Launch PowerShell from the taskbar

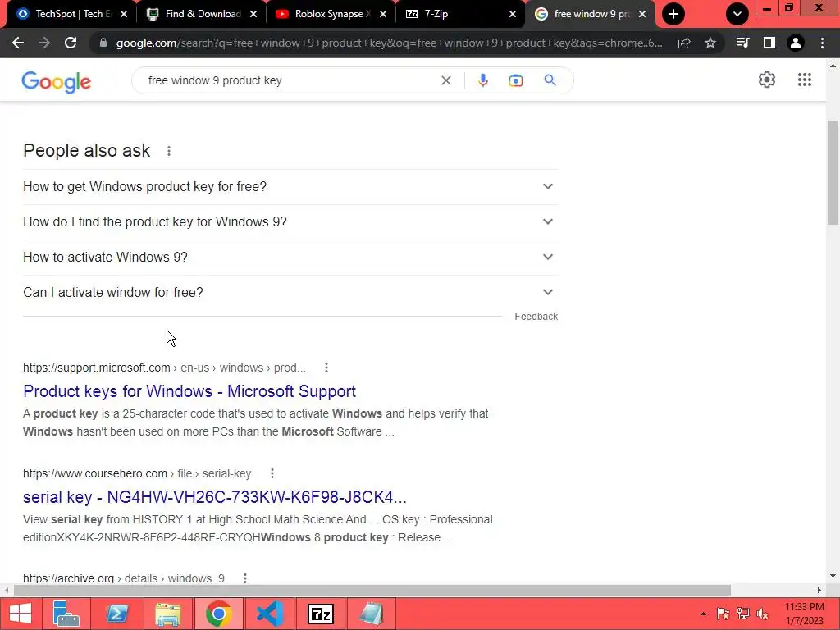[x=116, y=614]
